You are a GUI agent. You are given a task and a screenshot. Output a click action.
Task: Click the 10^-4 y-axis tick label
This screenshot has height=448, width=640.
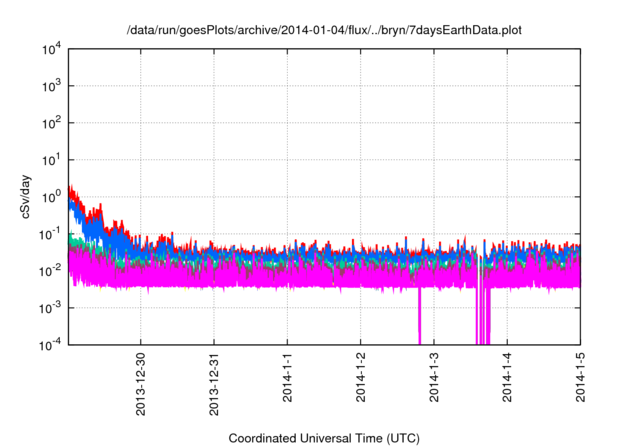click(50, 345)
